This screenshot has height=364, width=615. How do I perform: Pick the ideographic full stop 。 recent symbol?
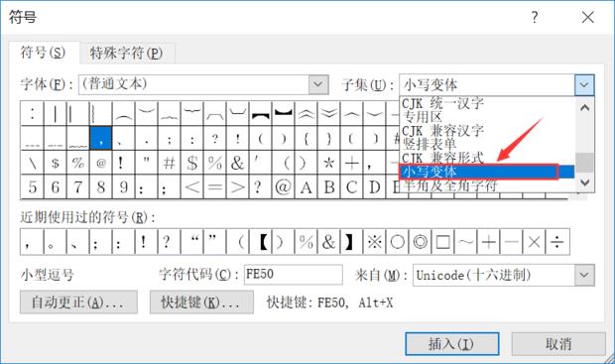coord(55,242)
